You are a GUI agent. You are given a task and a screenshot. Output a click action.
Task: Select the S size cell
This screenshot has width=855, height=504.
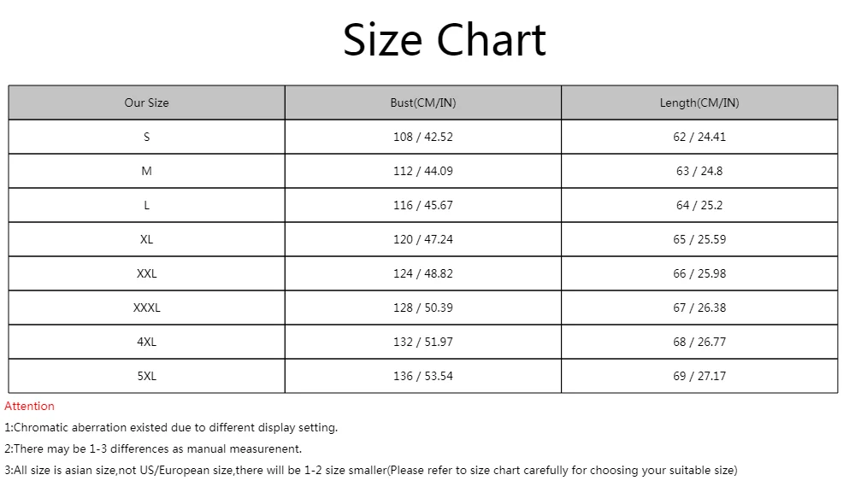pyautogui.click(x=146, y=137)
